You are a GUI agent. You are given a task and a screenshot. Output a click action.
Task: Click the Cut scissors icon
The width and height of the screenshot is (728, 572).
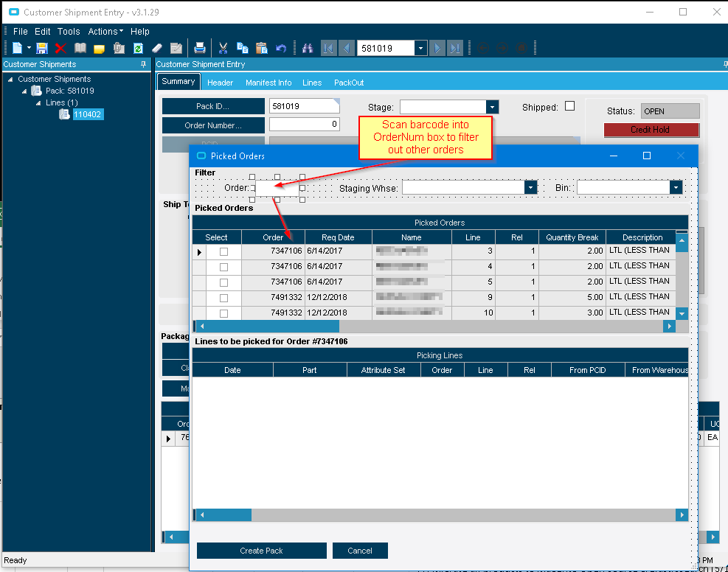click(x=223, y=48)
